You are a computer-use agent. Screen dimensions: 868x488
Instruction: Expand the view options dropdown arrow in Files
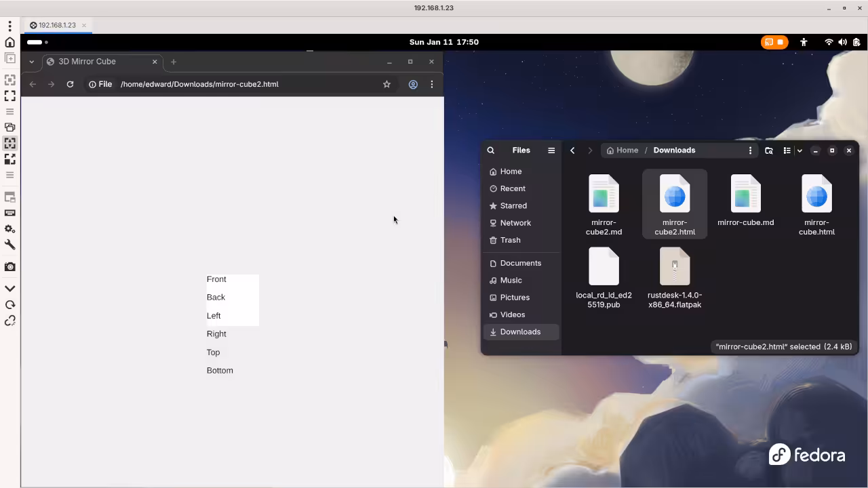click(800, 150)
